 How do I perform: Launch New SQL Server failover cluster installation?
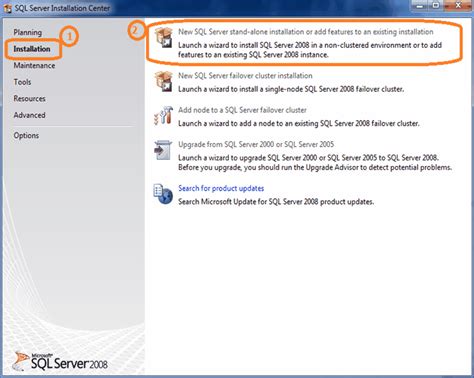(x=245, y=76)
